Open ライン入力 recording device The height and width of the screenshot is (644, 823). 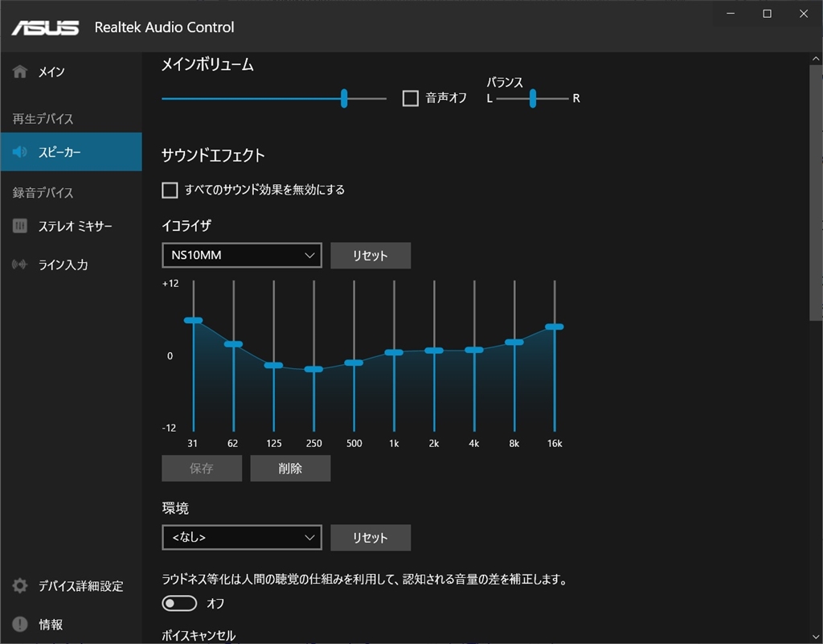click(x=71, y=264)
